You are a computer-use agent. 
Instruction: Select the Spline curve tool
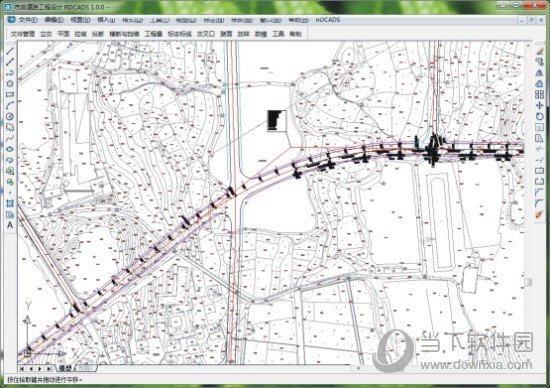point(10,138)
